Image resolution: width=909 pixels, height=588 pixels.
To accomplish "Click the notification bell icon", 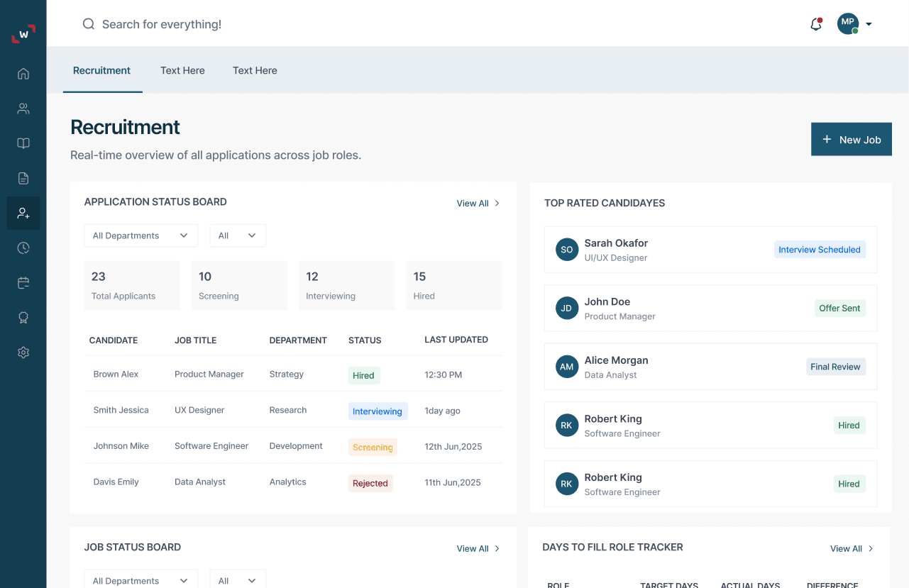I will [x=815, y=23].
